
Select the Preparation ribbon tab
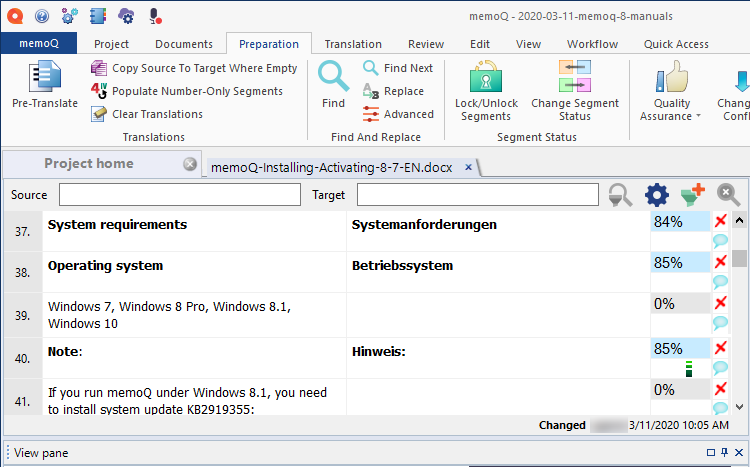point(269,44)
